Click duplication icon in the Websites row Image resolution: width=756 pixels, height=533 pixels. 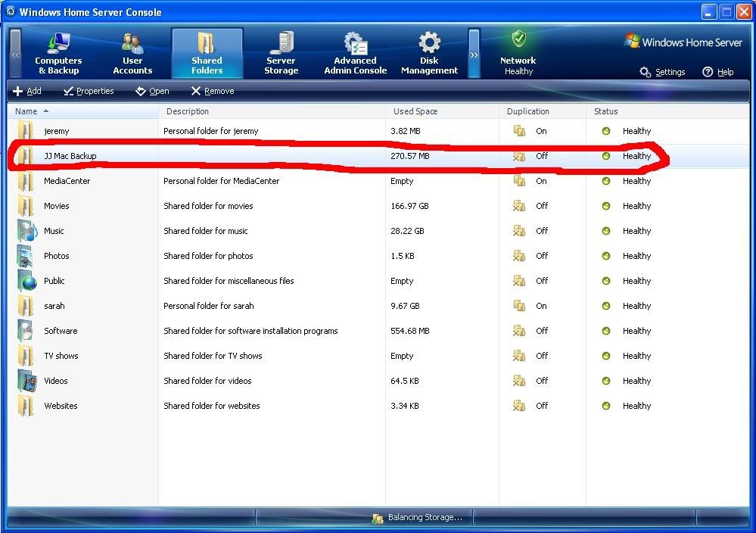pos(519,406)
